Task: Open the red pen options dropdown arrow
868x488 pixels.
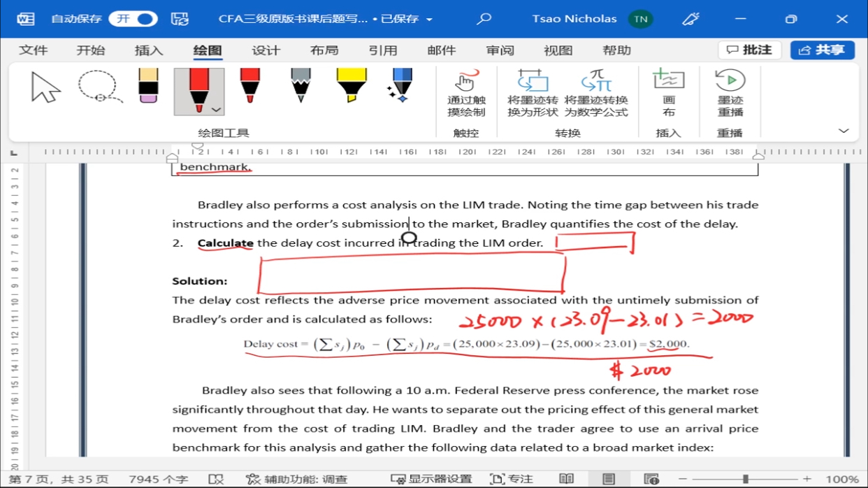Action: coord(216,110)
